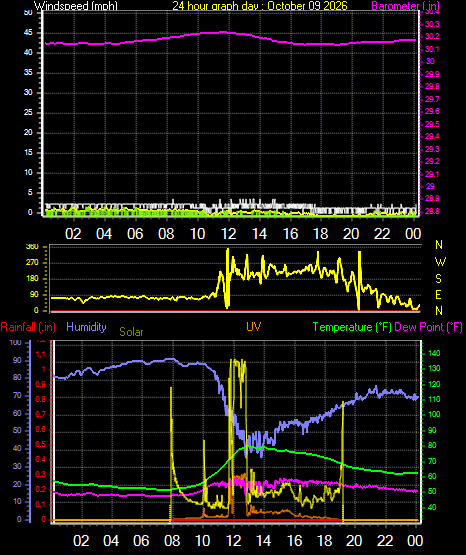466x555 pixels.
Task: Click "180" on the wind direction scale
Action: pos(32,279)
